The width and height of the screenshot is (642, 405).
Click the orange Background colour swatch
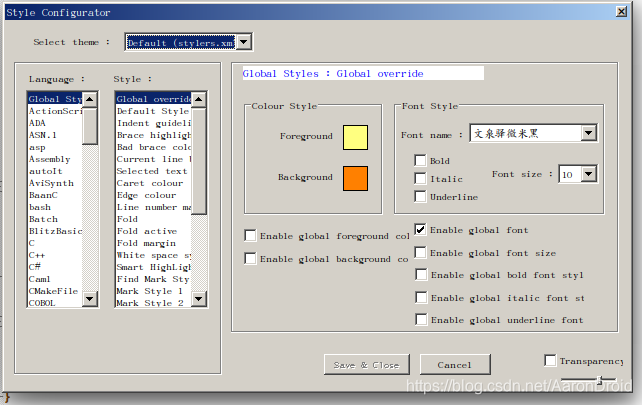pyautogui.click(x=355, y=178)
